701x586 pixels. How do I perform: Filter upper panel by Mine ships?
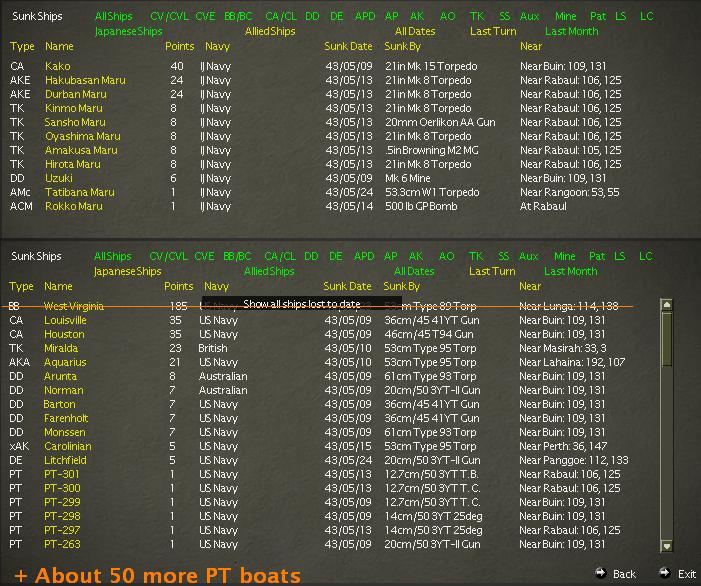click(x=566, y=16)
